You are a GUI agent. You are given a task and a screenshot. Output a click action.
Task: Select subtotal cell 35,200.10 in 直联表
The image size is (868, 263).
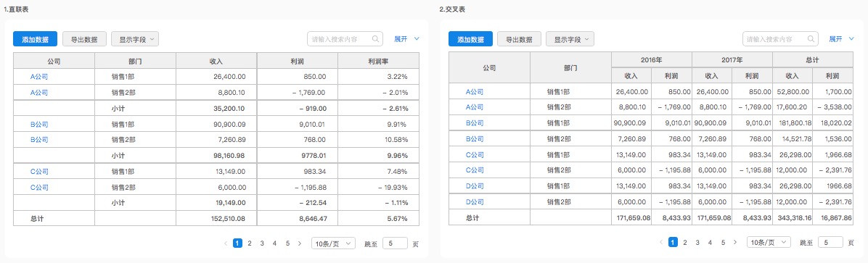pos(216,108)
